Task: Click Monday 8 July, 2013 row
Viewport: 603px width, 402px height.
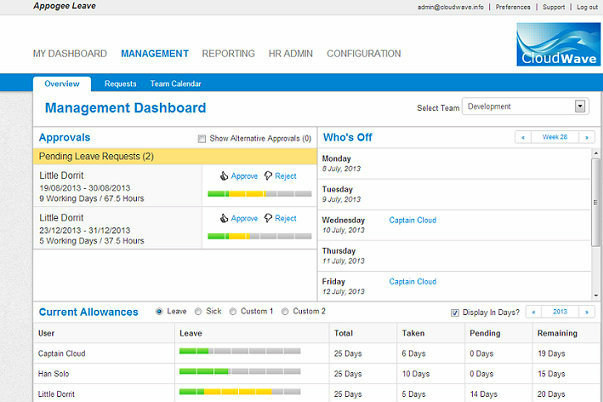Action: click(x=454, y=163)
